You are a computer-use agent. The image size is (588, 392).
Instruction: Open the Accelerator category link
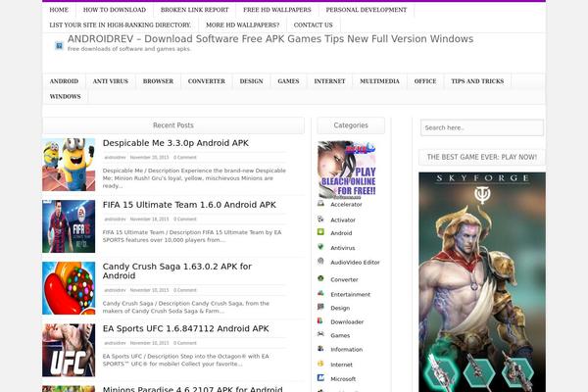pyautogui.click(x=346, y=205)
